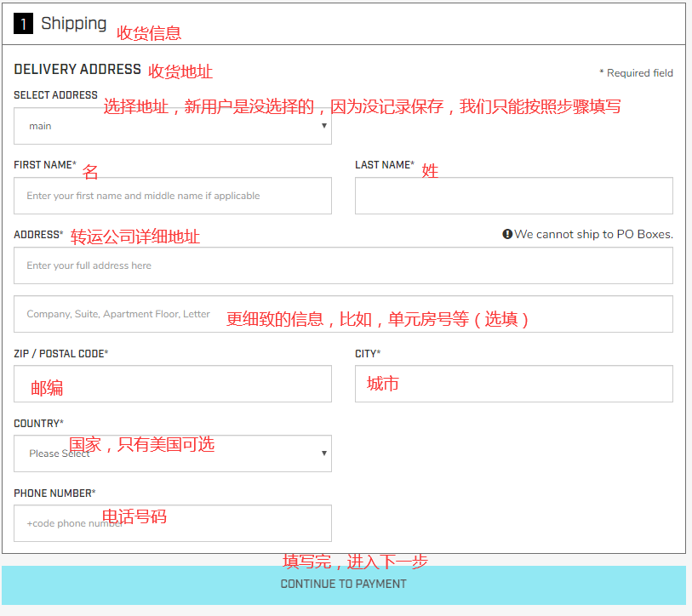Select the Company, Suite, Apartment field
Screen dimensions: 692x616
[343, 314]
